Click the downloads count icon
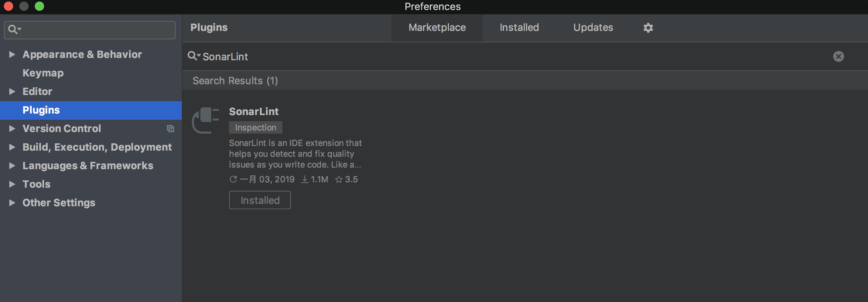 305,179
